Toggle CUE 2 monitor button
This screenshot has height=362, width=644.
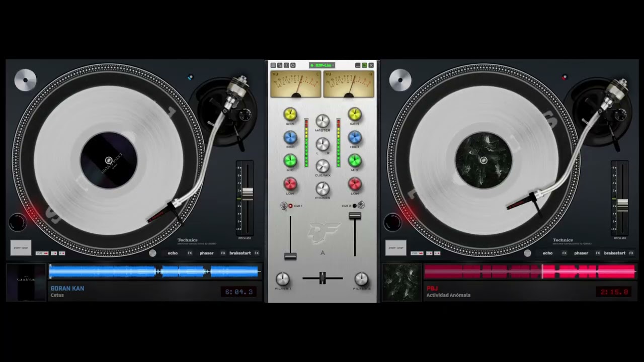pos(355,206)
